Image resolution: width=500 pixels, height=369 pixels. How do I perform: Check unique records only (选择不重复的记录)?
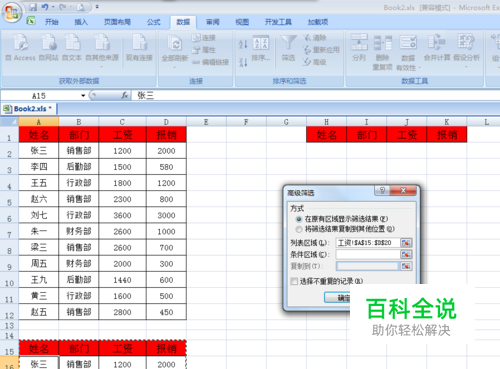pyautogui.click(x=294, y=281)
